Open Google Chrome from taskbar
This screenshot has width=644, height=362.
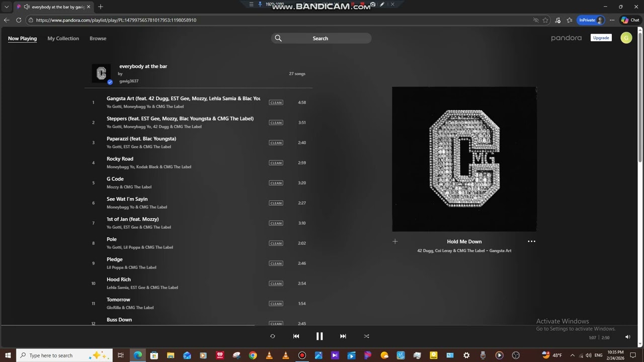click(x=253, y=355)
